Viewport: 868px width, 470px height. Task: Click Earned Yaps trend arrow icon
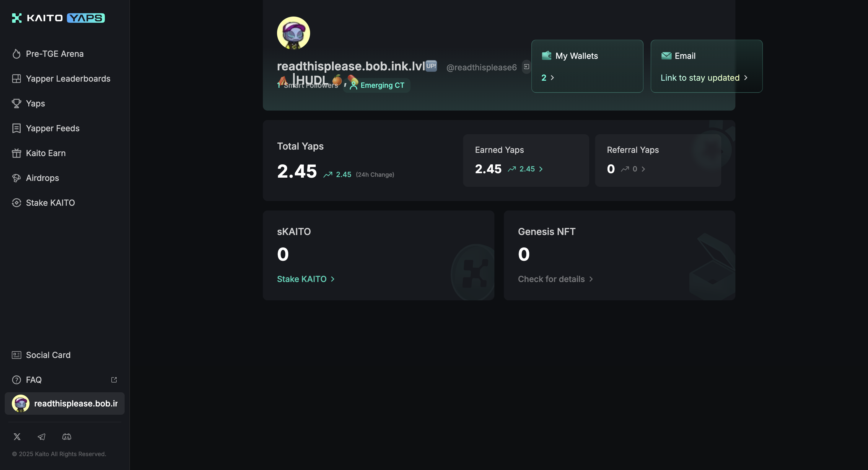(512, 169)
